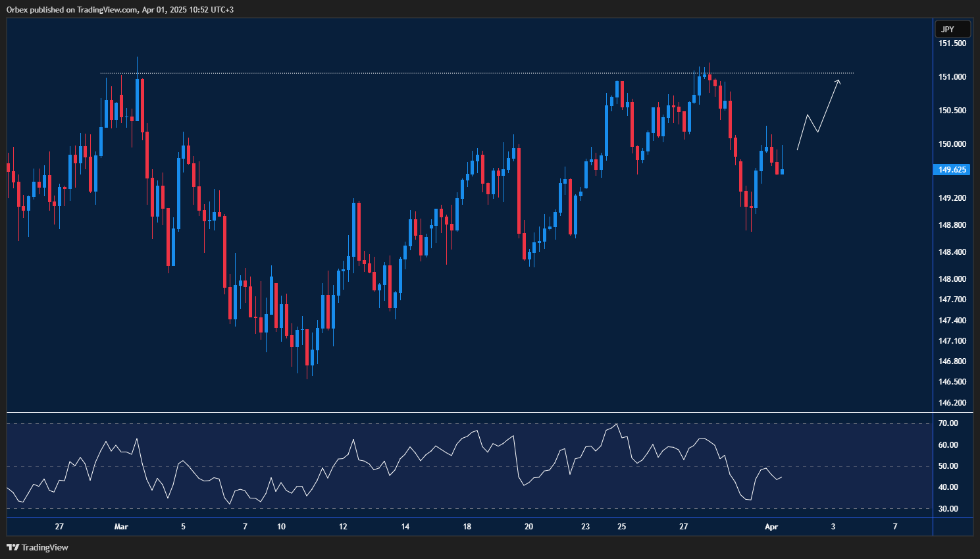The height and width of the screenshot is (559, 980).
Task: Select the latest blue candle beside current price
Action: click(x=782, y=172)
